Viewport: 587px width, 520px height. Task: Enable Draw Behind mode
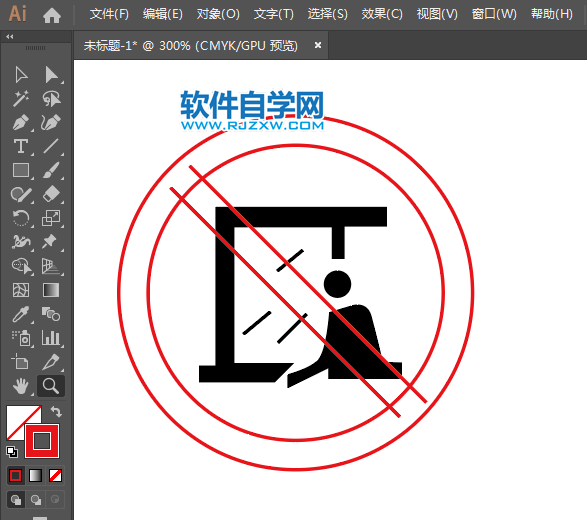(36, 500)
